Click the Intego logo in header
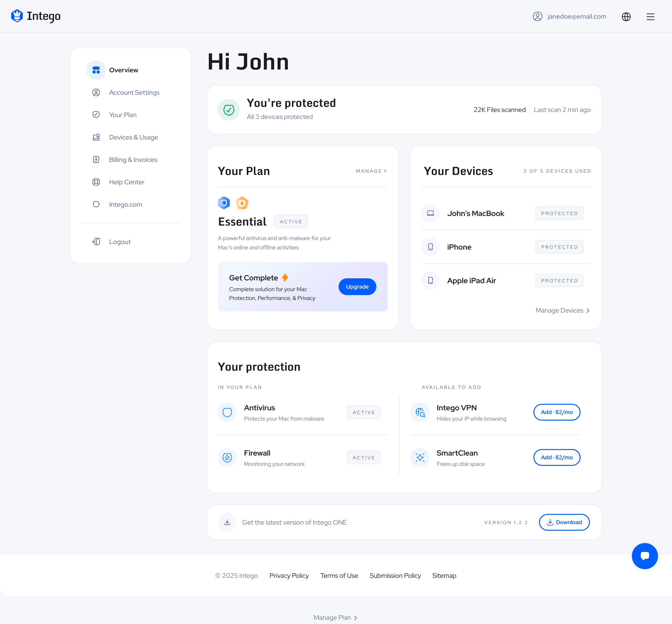This screenshot has width=672, height=624. 36,16
